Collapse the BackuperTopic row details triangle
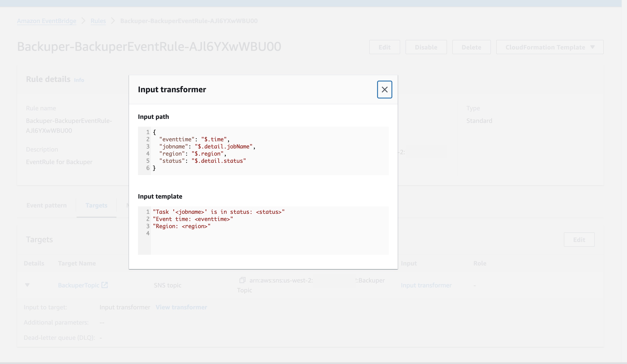This screenshot has width=627, height=364. [27, 285]
